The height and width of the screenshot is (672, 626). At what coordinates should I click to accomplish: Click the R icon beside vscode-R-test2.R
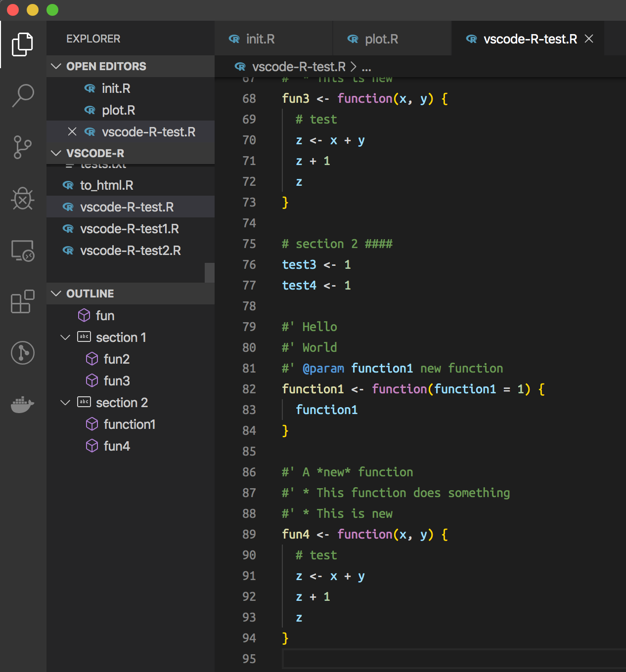click(x=68, y=251)
